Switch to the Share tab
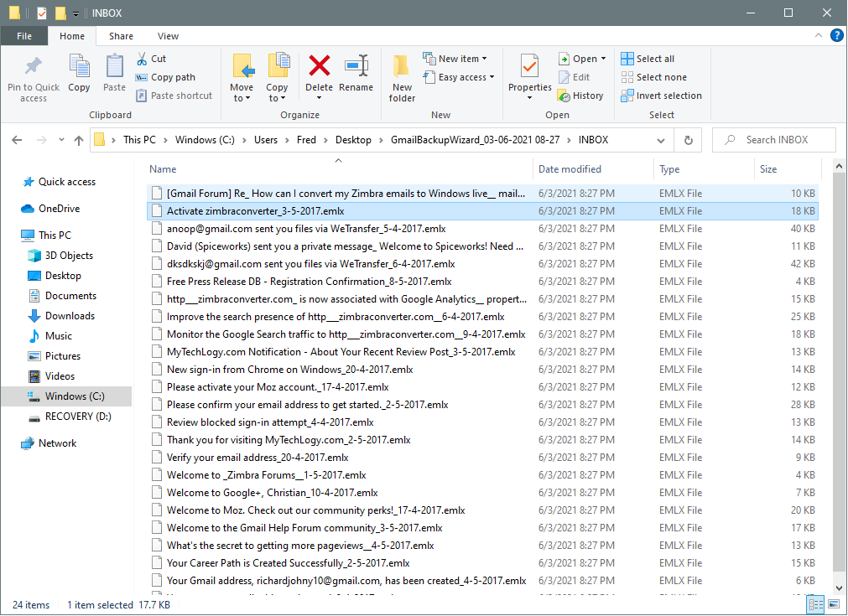The height and width of the screenshot is (616, 848). [x=121, y=36]
